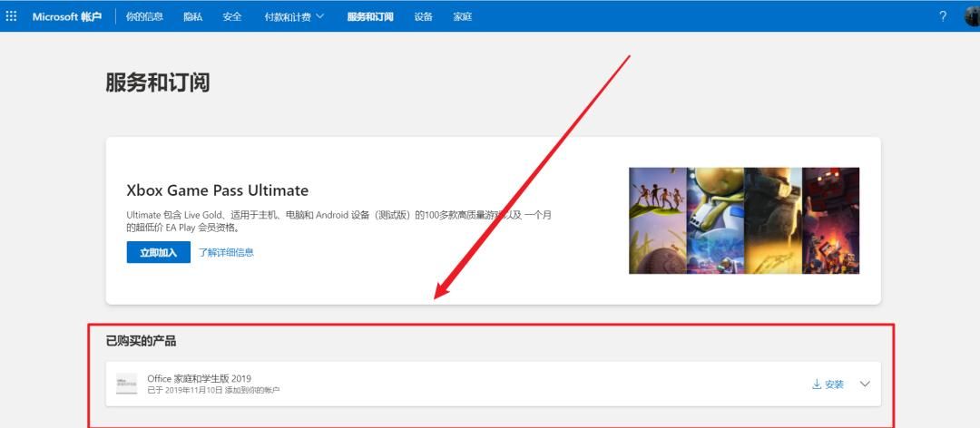Image resolution: width=980 pixels, height=428 pixels.
Task: Click the 立即加入 button
Action: coord(158,252)
